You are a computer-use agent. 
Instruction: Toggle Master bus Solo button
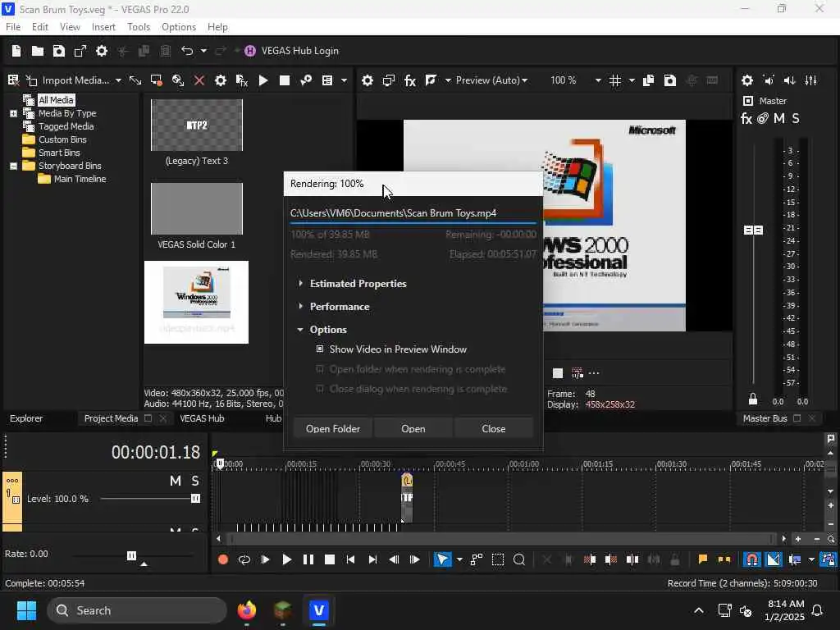coord(796,118)
